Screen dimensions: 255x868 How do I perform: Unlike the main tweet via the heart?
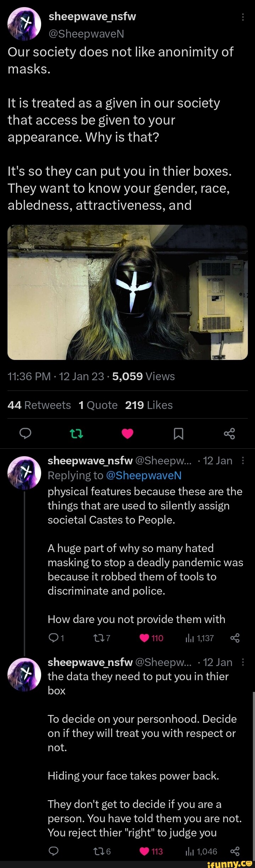(127, 433)
